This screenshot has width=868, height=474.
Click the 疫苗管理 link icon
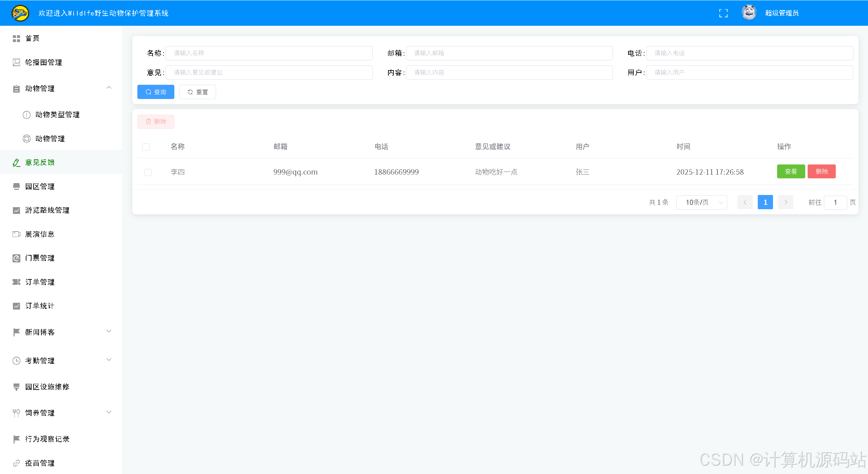pos(16,463)
